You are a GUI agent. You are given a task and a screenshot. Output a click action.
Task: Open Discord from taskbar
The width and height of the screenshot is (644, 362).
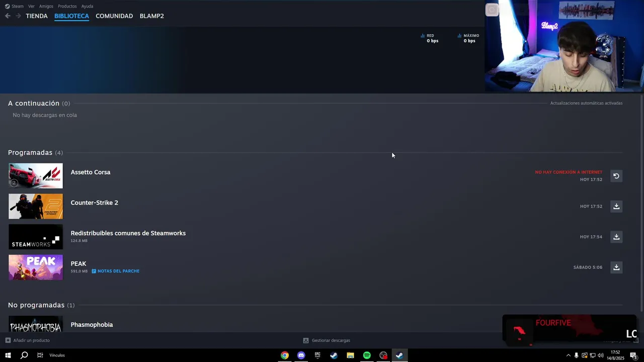point(301,355)
